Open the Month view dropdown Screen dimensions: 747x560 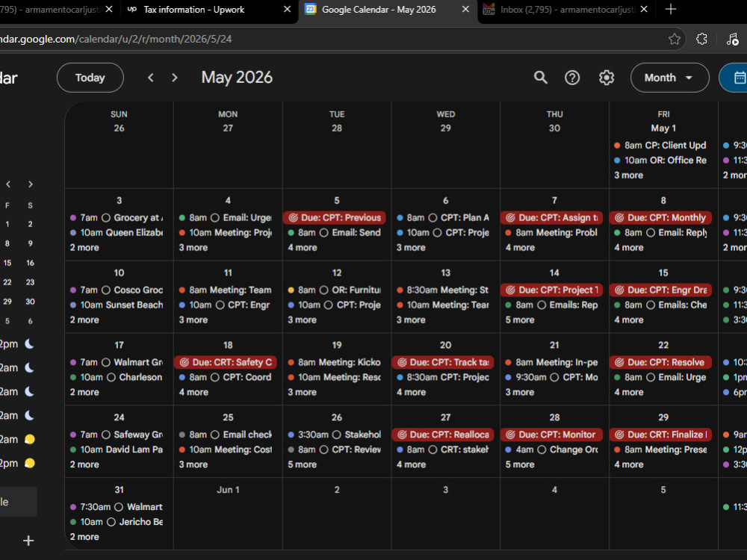(669, 78)
